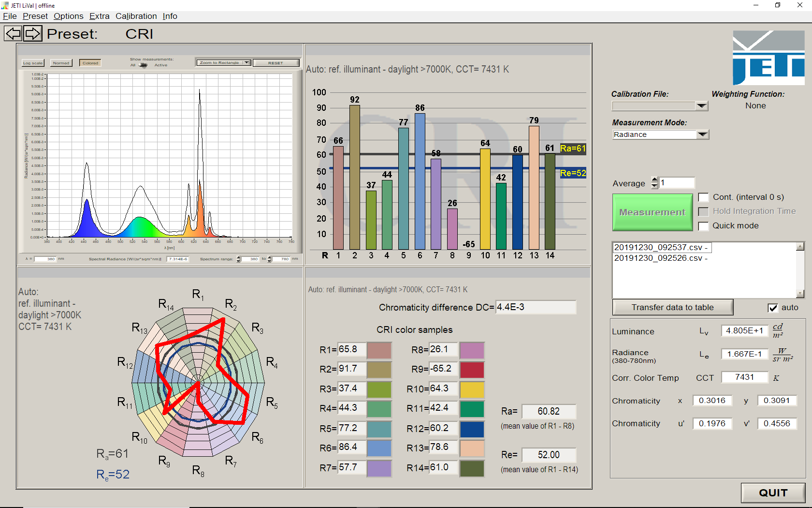Click the R9 value -65.2 field

tap(443, 369)
